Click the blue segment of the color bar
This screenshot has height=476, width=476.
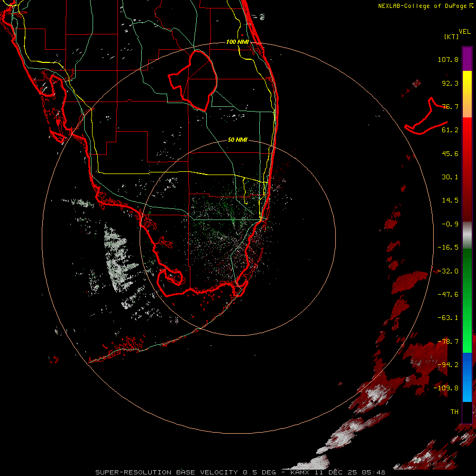coord(467,377)
